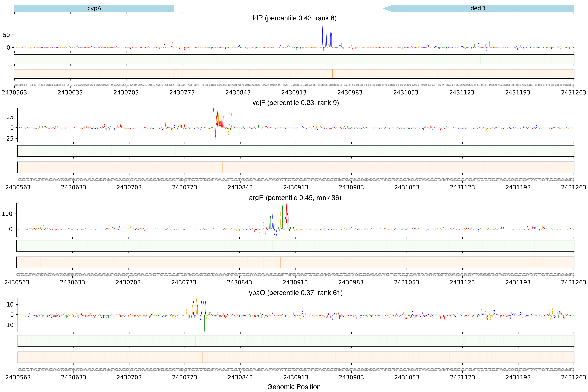Viewport: 588px width, 392px height.
Task: Click the orange stripe in argR heatmap
Action: 280,262
